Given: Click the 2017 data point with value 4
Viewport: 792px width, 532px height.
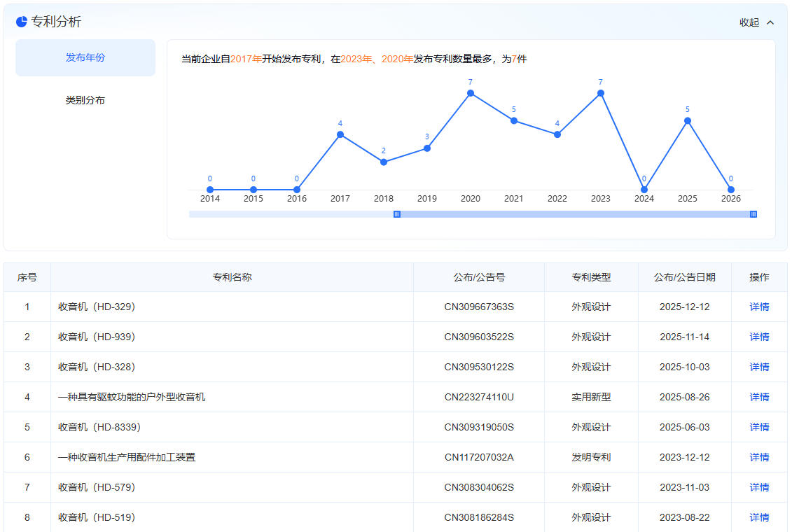Looking at the screenshot, I should (340, 134).
